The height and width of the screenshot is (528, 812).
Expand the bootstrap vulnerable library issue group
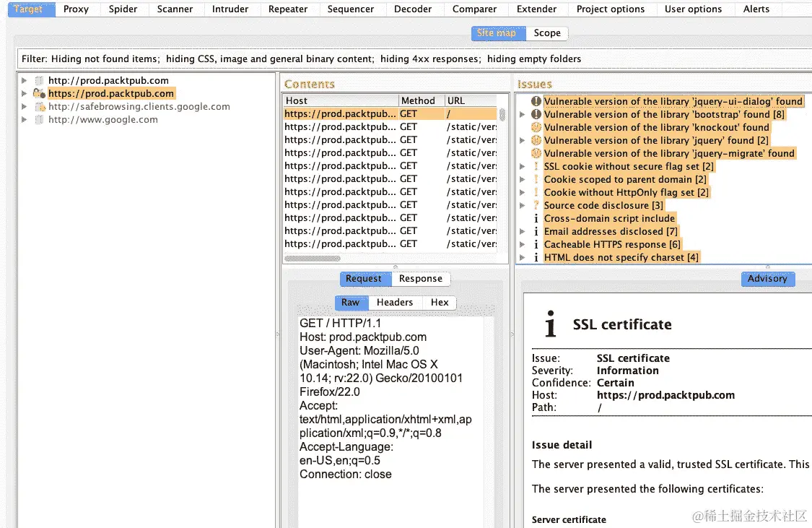click(x=522, y=115)
